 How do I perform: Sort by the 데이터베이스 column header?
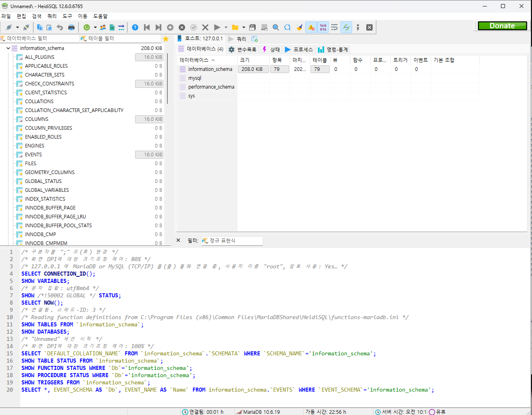207,60
